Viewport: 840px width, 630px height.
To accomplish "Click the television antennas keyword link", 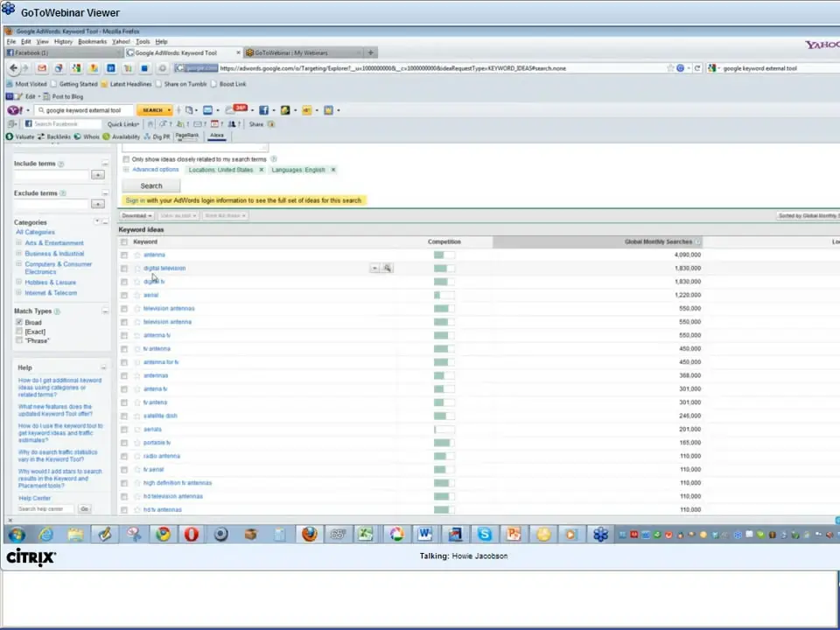I will 169,309.
